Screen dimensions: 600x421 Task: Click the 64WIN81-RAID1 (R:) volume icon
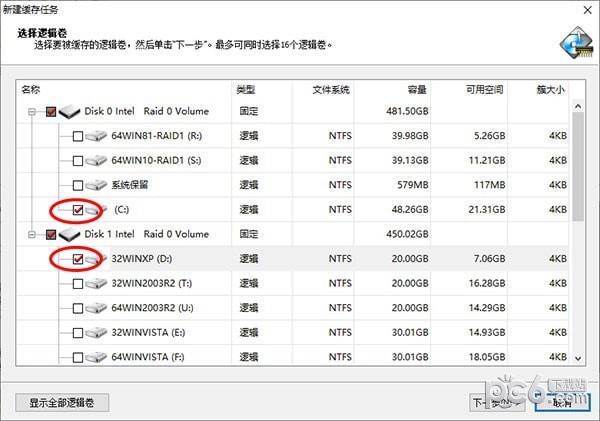click(x=96, y=136)
